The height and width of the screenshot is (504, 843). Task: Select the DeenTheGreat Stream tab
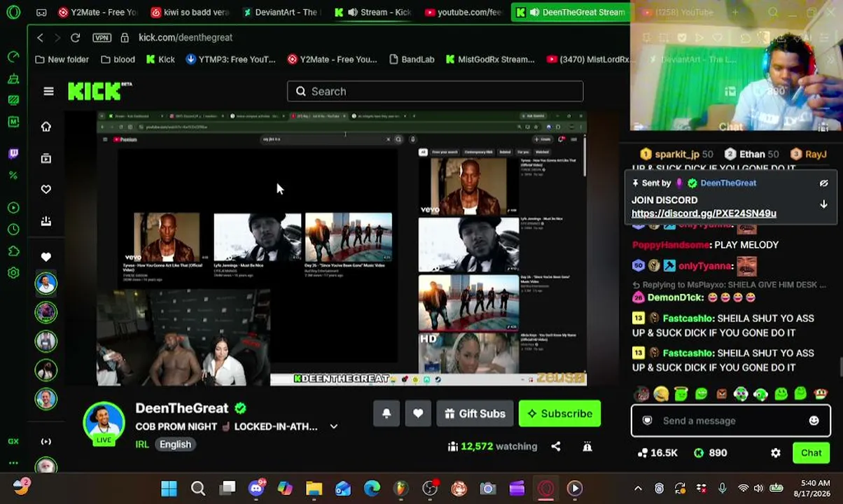[570, 13]
